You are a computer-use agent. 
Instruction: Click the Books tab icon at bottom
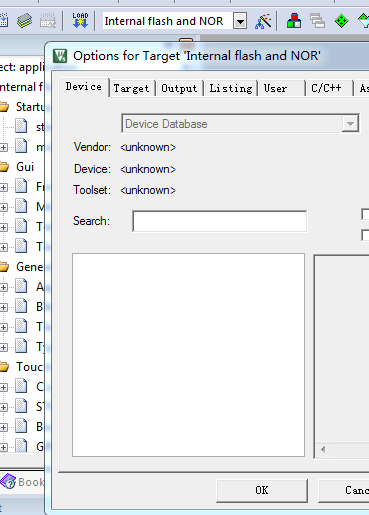(x=8, y=482)
